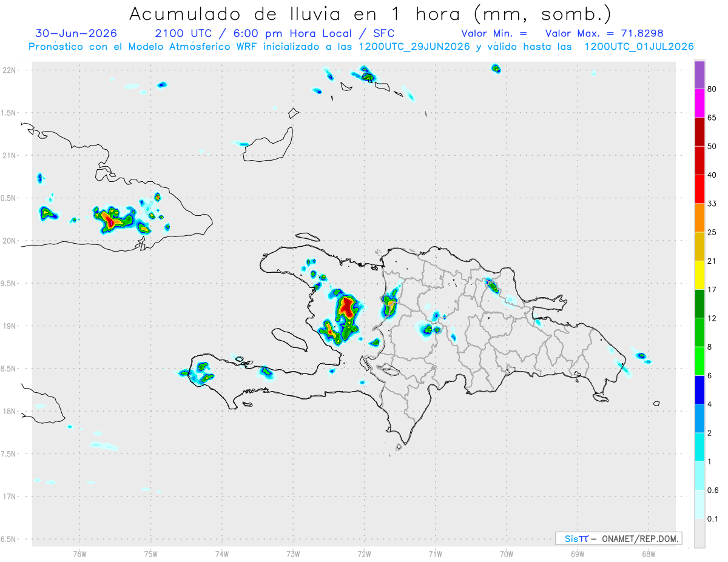Click the '19N' latitude label

(10, 326)
